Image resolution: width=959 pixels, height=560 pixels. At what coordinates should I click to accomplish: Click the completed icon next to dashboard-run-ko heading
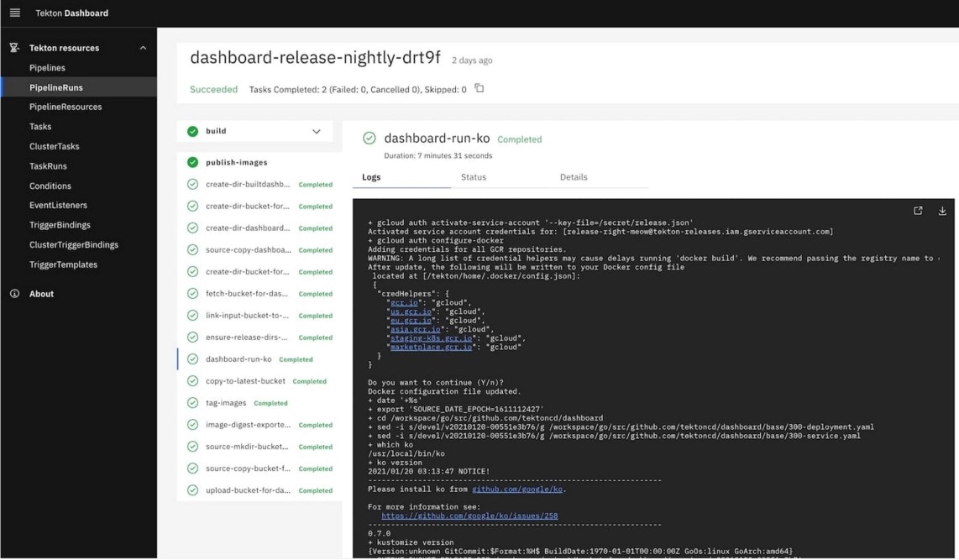(x=369, y=139)
